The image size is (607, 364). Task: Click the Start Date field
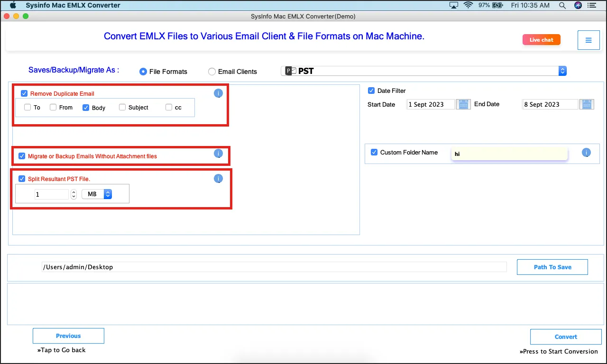pyautogui.click(x=431, y=104)
